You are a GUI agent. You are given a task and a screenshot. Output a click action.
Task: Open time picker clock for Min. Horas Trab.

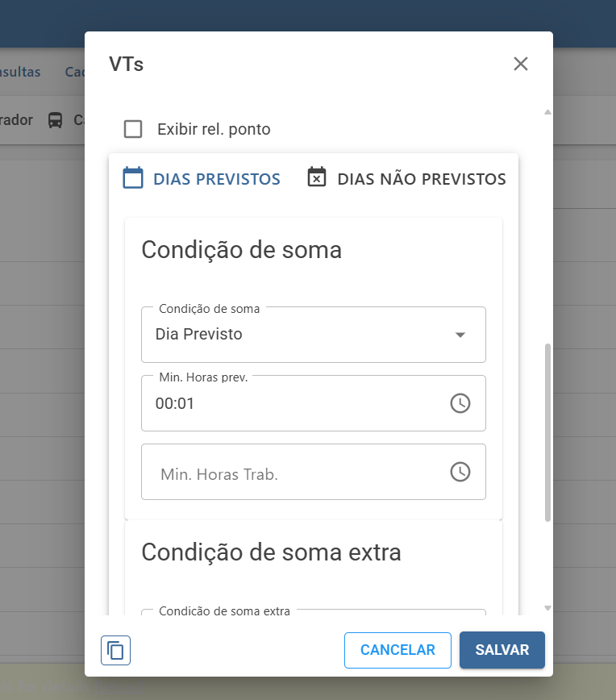coord(460,472)
